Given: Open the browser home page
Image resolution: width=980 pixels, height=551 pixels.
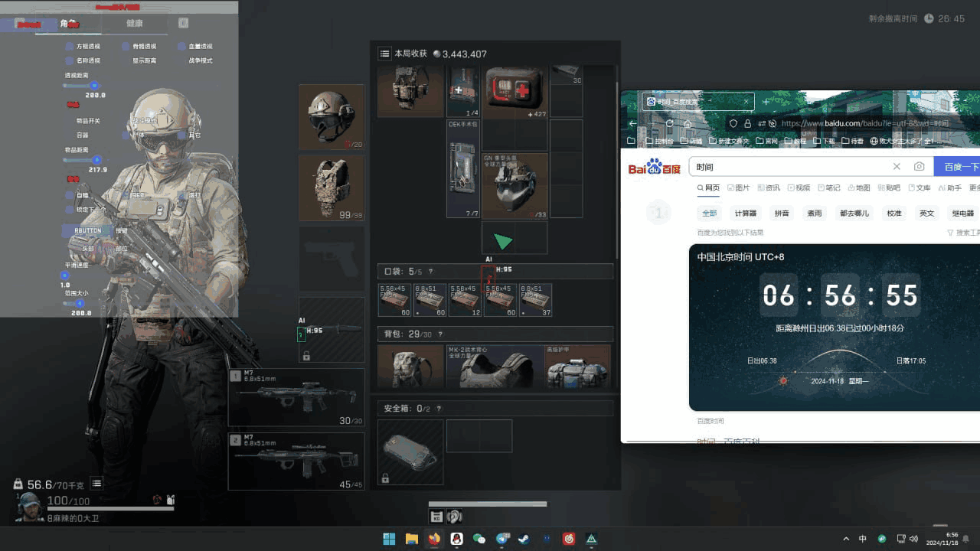Looking at the screenshot, I should point(688,123).
